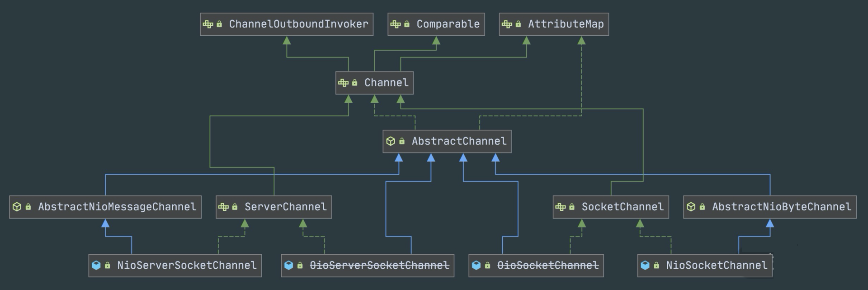Select the Channel interface label text
The image size is (868, 290).
tap(387, 82)
